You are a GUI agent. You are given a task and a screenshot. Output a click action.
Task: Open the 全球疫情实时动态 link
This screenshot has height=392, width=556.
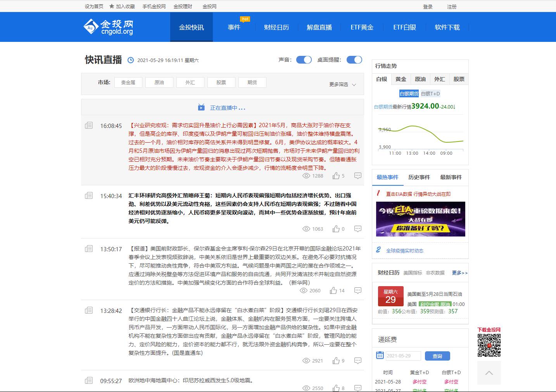click(x=405, y=250)
